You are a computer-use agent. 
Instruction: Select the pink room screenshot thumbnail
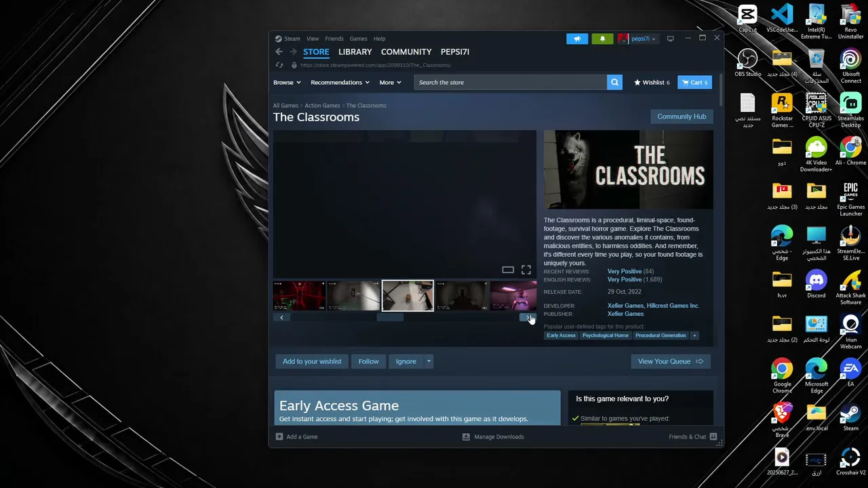coord(513,296)
